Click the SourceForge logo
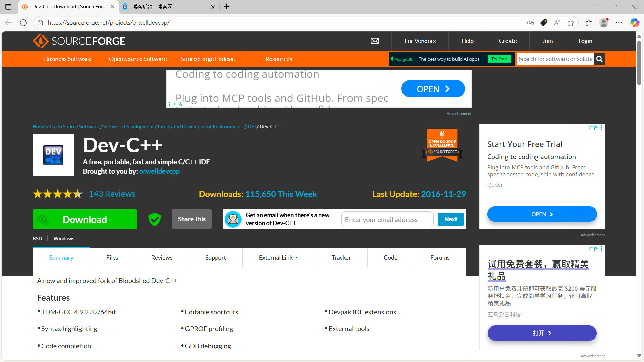The height and width of the screenshot is (362, 644). pyautogui.click(x=79, y=41)
